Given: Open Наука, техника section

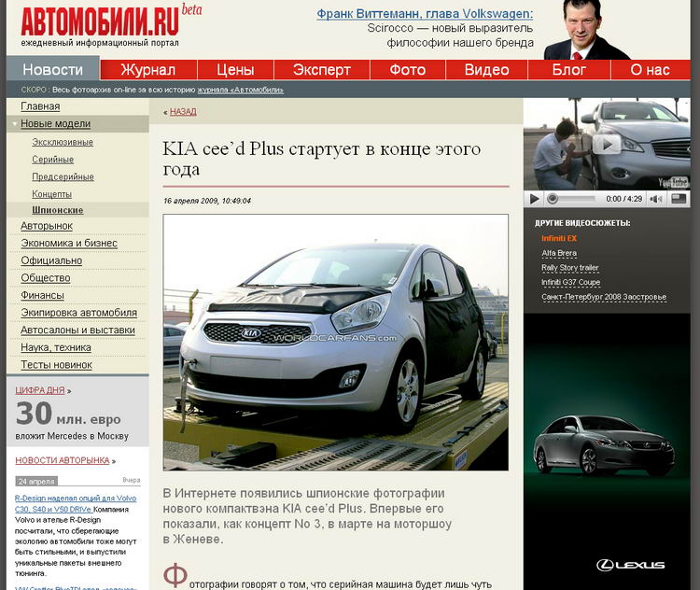Looking at the screenshot, I should click(x=56, y=347).
